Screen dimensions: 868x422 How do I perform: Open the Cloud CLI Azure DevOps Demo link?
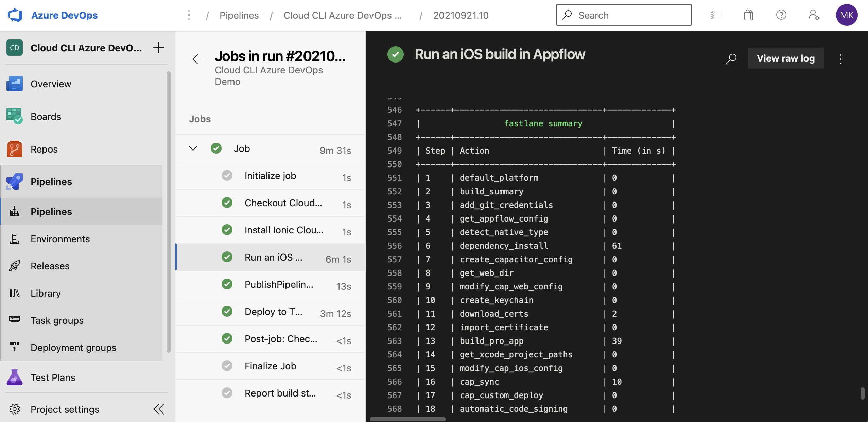click(268, 75)
